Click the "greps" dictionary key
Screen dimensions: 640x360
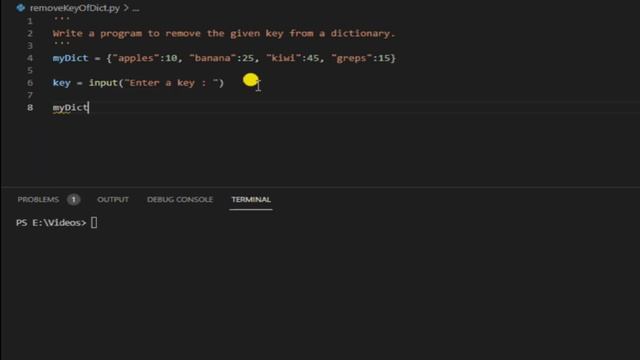point(351,58)
